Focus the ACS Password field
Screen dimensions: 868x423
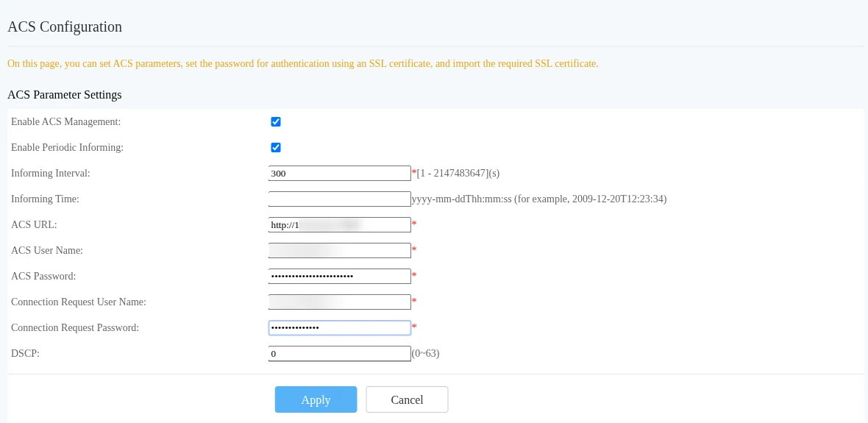tap(339, 277)
